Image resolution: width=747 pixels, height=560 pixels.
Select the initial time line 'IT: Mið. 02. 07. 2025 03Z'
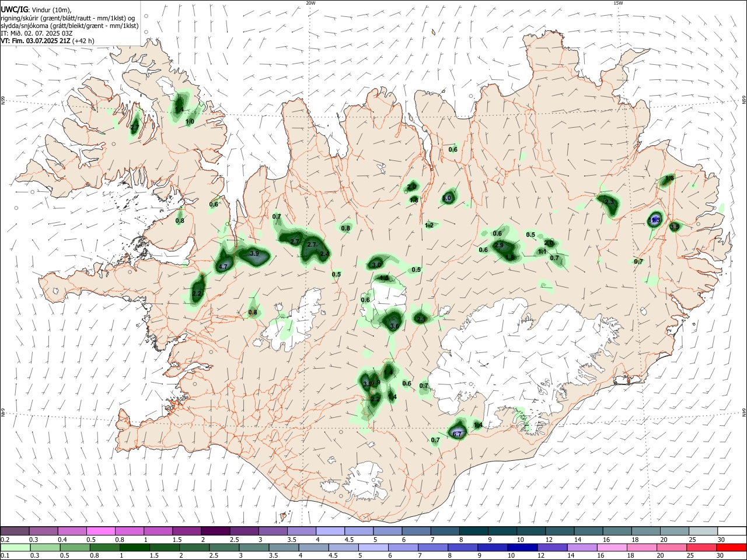[36, 33]
